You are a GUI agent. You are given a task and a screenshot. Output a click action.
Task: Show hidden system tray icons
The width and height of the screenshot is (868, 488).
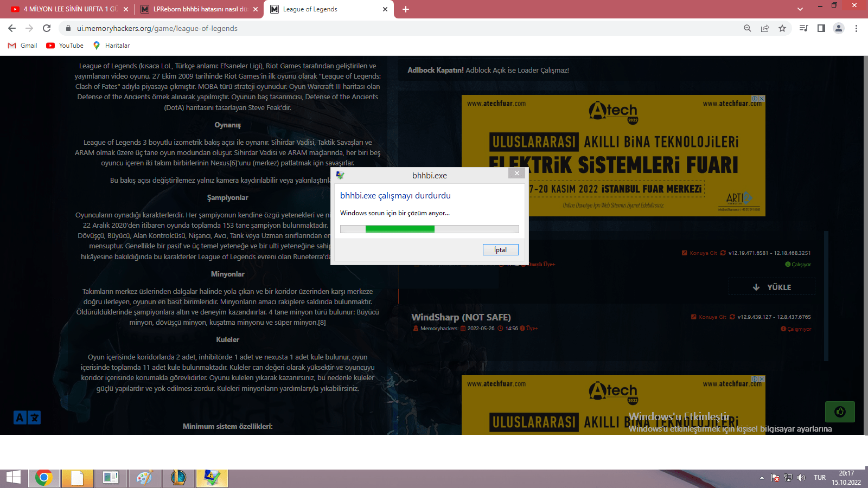(762, 478)
